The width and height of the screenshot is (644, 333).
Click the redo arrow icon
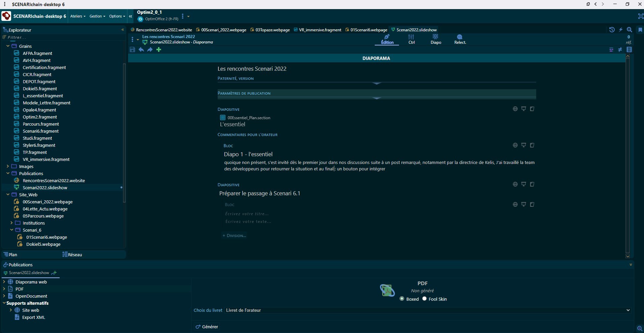(x=150, y=50)
